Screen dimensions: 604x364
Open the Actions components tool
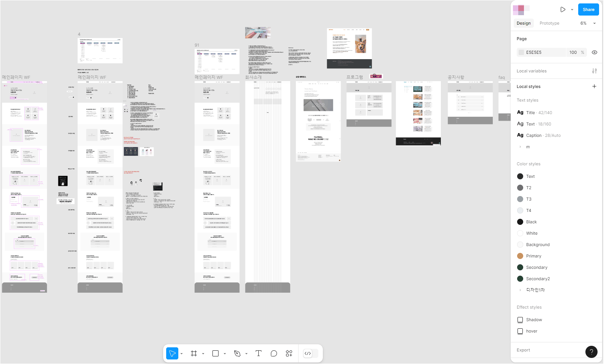289,353
